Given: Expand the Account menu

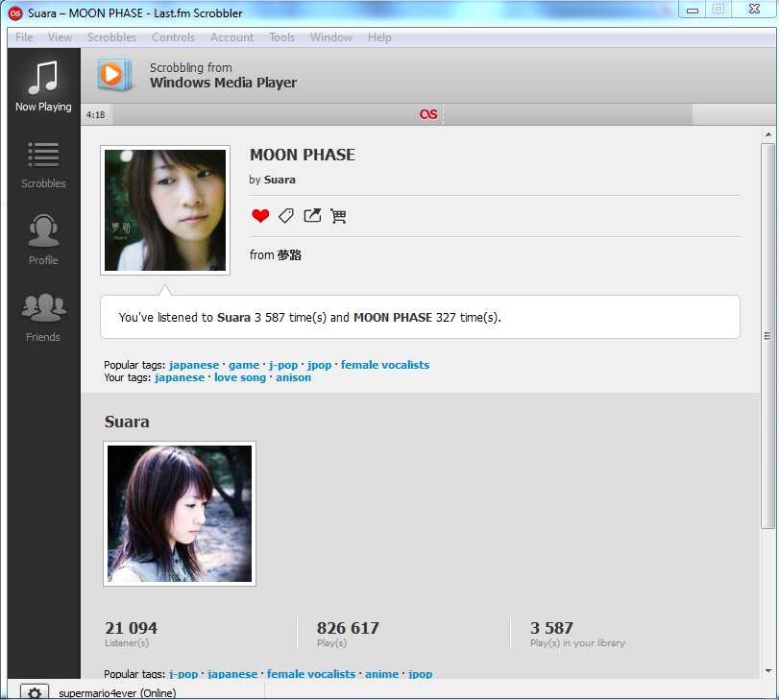Looking at the screenshot, I should coord(231,37).
